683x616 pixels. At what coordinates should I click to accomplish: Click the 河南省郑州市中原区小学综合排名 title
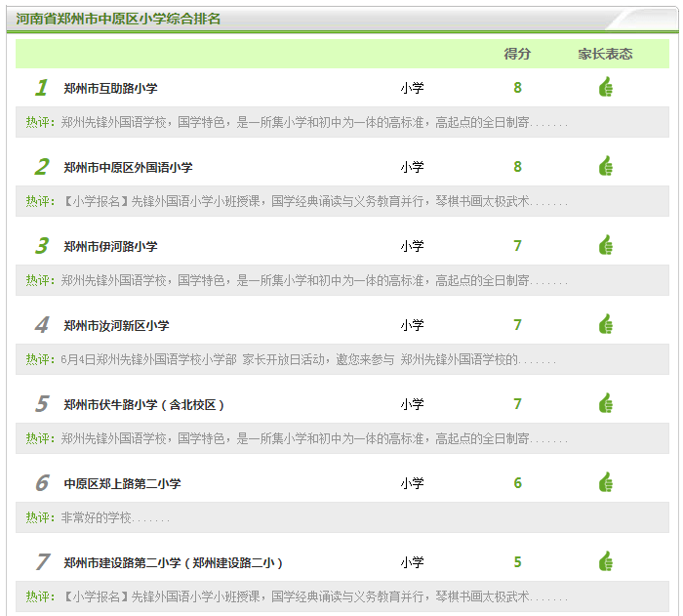tap(118, 19)
